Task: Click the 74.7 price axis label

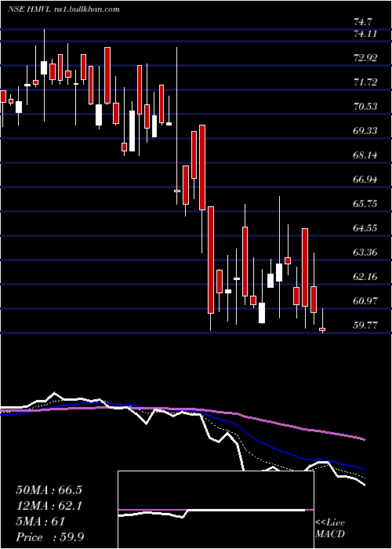Action: (363, 22)
